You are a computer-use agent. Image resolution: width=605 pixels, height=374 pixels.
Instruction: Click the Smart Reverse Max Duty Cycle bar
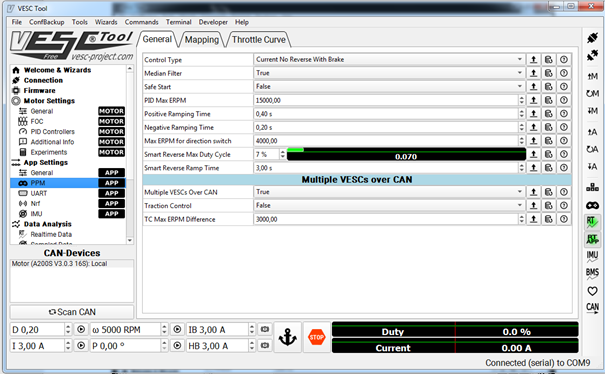pos(406,154)
